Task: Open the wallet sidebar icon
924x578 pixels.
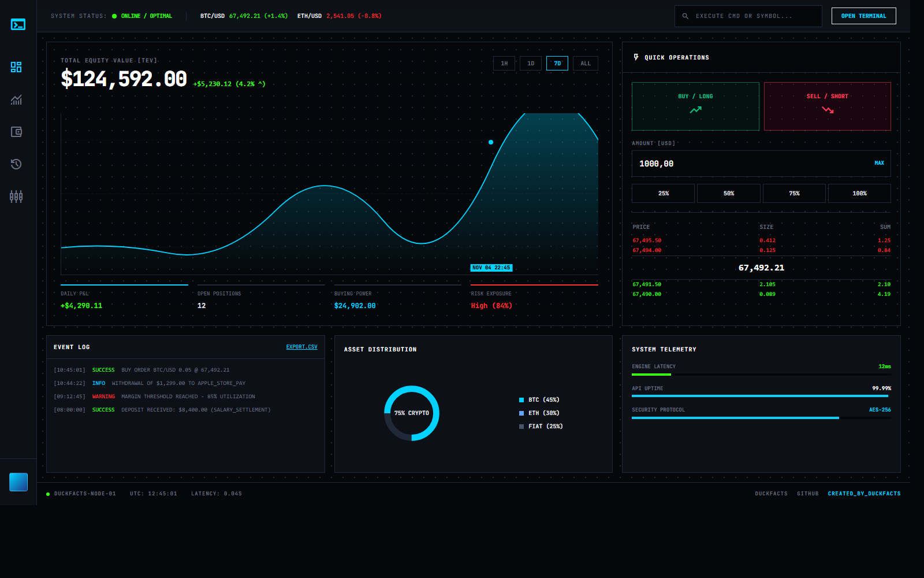Action: [x=16, y=132]
